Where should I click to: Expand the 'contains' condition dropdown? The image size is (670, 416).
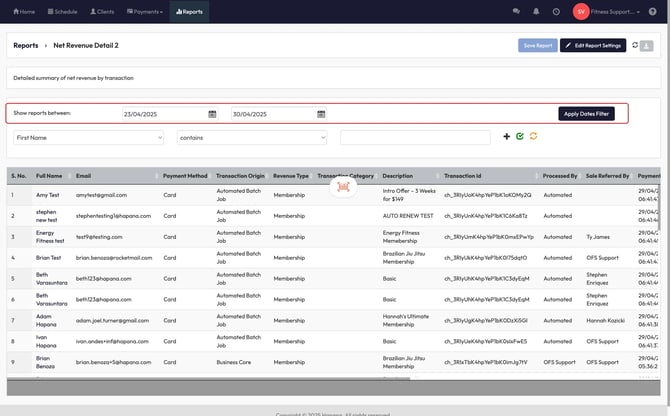pos(252,137)
